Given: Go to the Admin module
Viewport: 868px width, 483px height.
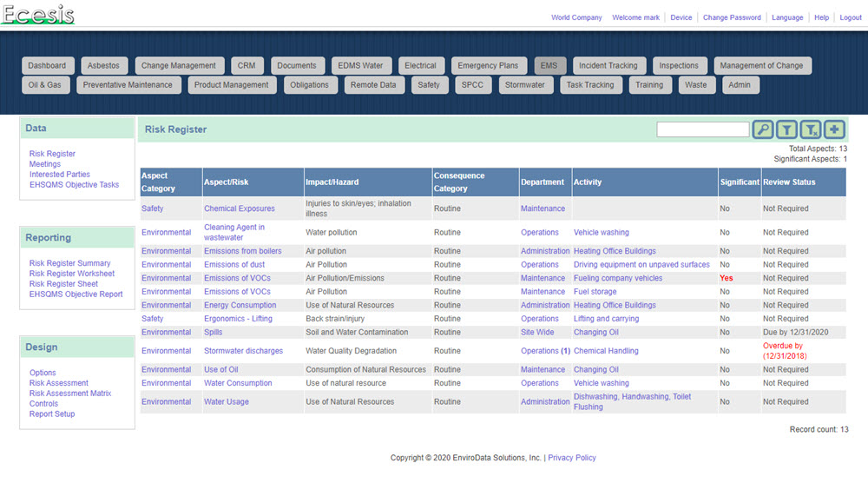Looking at the screenshot, I should click(x=740, y=85).
